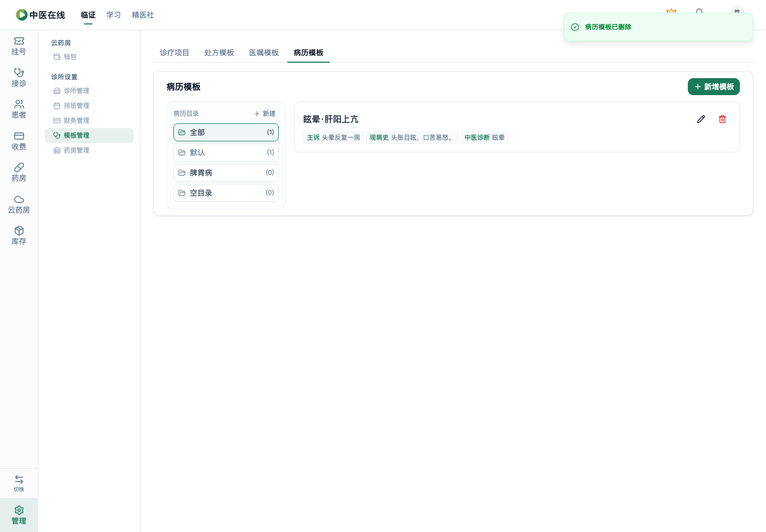The width and height of the screenshot is (766, 532).
Task: Edit the 眩晕·肝阳上亢 template with the pencil icon
Action: pyautogui.click(x=701, y=119)
